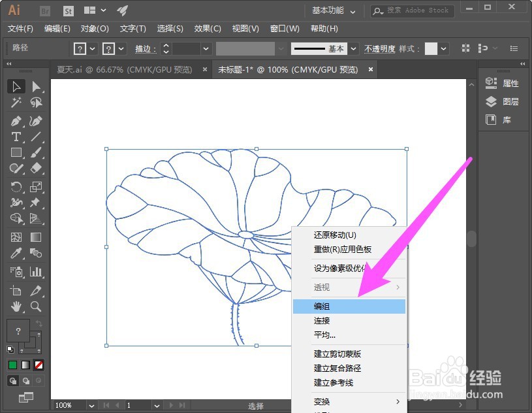Screen dimensions: 532x413
Task: Swap fill and stroke colors
Action: click(x=39, y=323)
